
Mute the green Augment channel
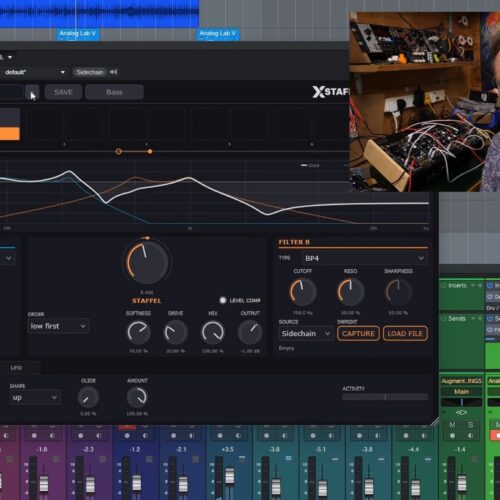coord(452,425)
